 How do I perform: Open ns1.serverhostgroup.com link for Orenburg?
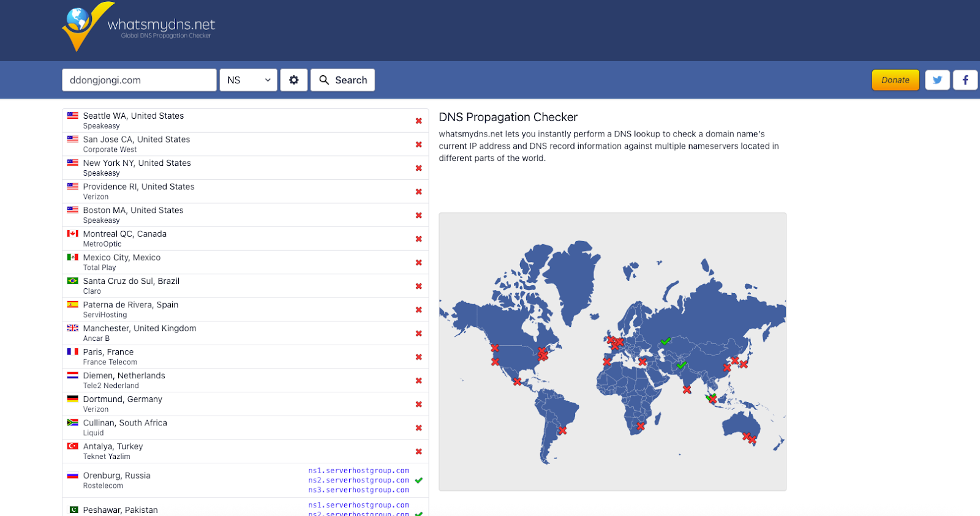pos(358,471)
